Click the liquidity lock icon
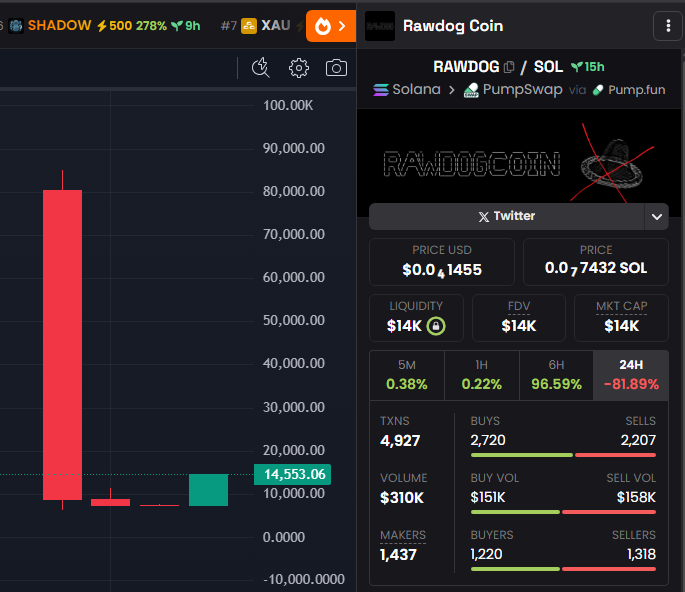Image resolution: width=685 pixels, height=592 pixels. pos(436,326)
